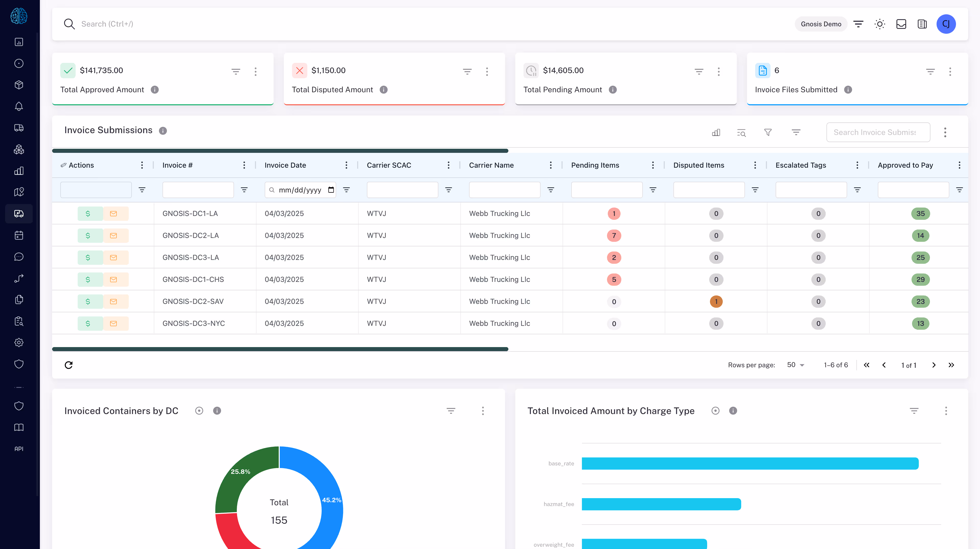Click the dollar icon for GNOSIS-DC1-LA
This screenshot has height=549, width=980.
(88, 214)
